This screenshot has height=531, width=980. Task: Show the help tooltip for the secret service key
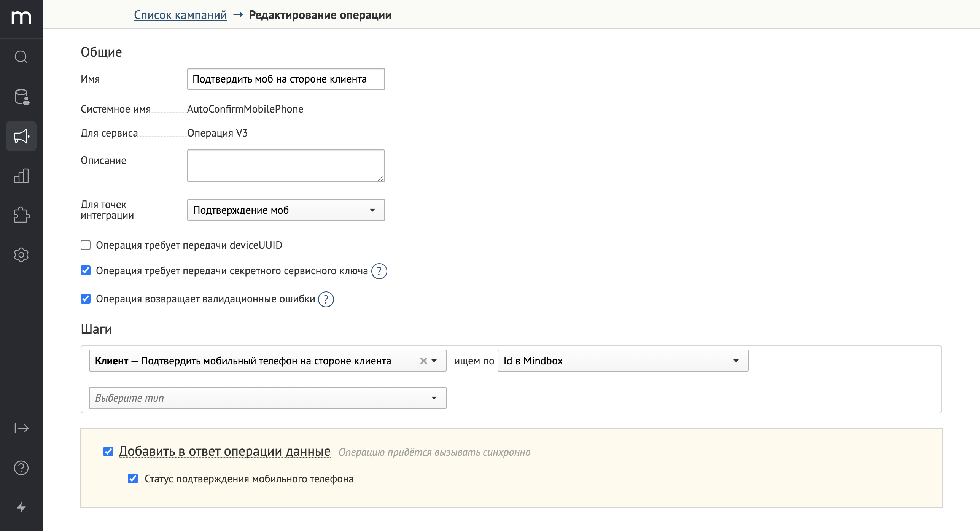pos(379,271)
